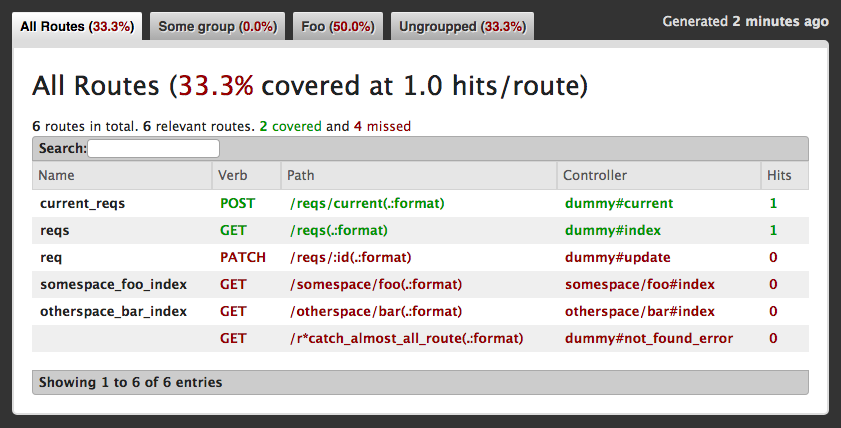Click the dummy#current controller cell
This screenshot has width=841, height=428.
click(619, 203)
